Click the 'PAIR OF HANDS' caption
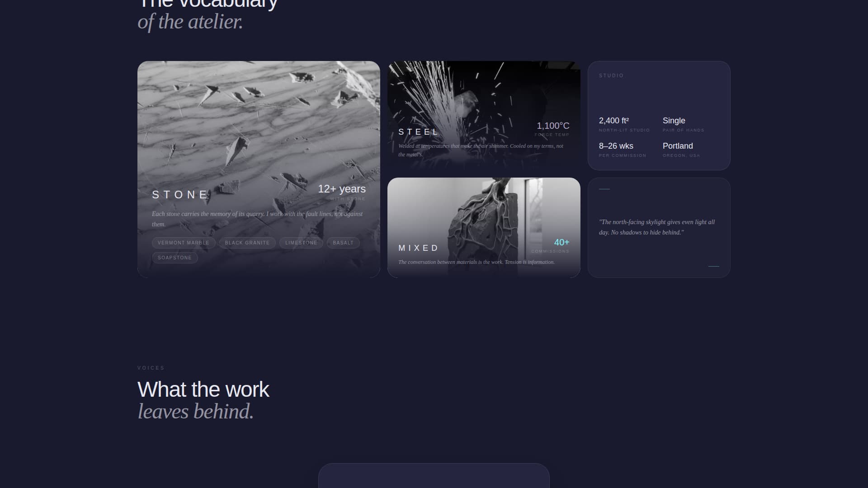Image resolution: width=868 pixels, height=488 pixels. pos(684,130)
